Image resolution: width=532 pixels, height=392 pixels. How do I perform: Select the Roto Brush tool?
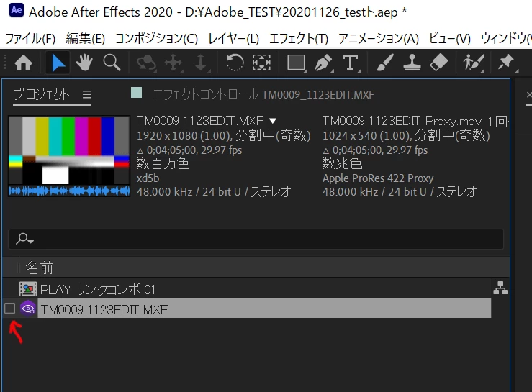[x=473, y=63]
